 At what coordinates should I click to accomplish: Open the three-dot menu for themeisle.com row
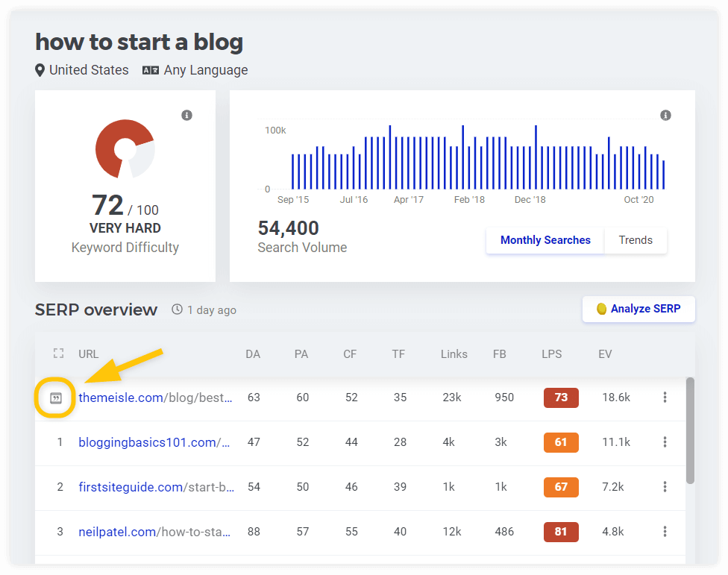(665, 398)
